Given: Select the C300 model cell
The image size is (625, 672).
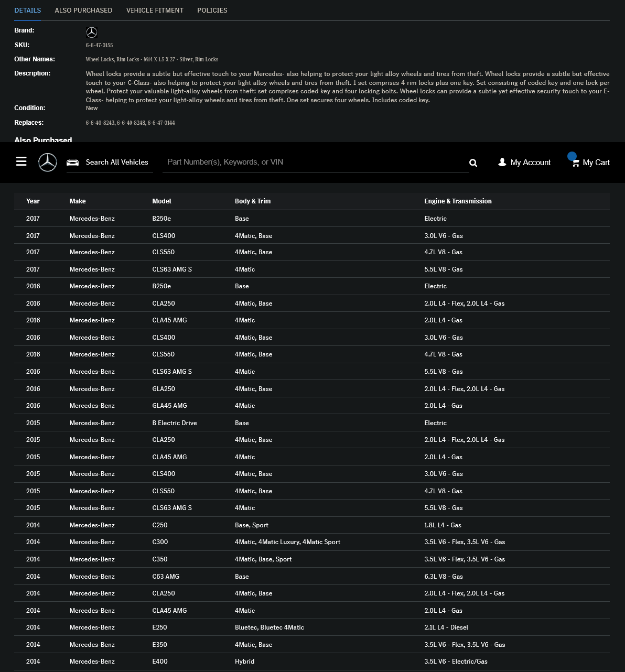Looking at the screenshot, I should [x=160, y=542].
